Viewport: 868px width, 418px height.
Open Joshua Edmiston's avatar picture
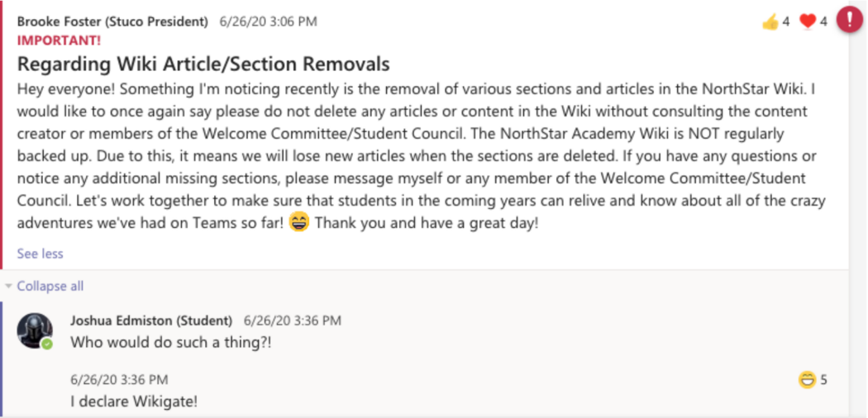coord(35,330)
